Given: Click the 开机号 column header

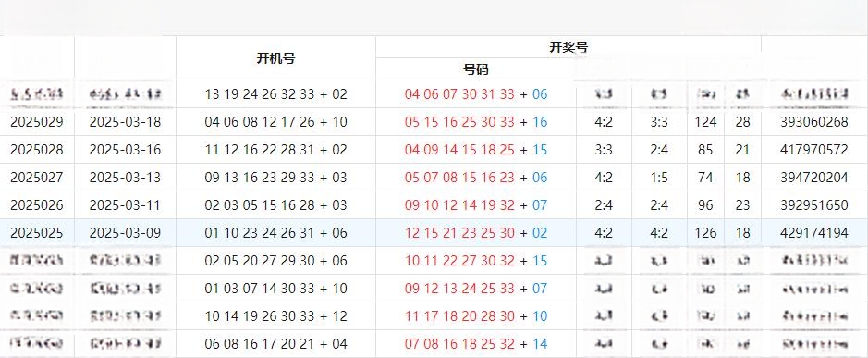Looking at the screenshot, I should point(275,58).
